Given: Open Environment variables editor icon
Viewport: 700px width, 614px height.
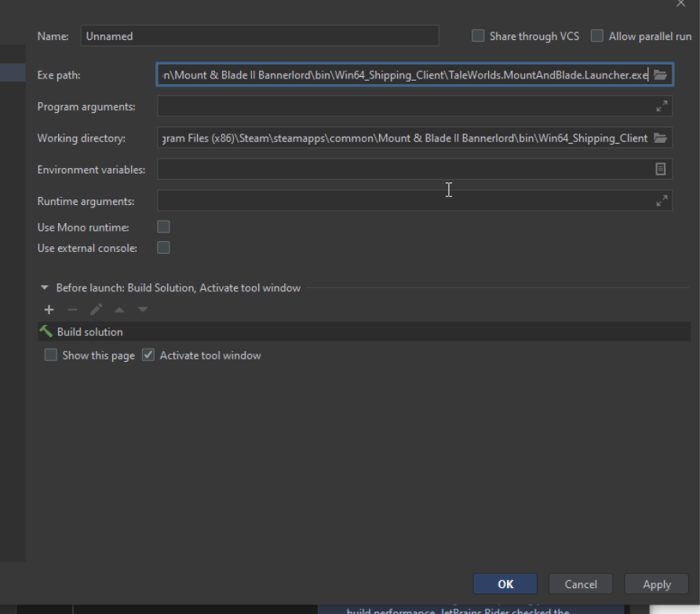Looking at the screenshot, I should (x=660, y=170).
